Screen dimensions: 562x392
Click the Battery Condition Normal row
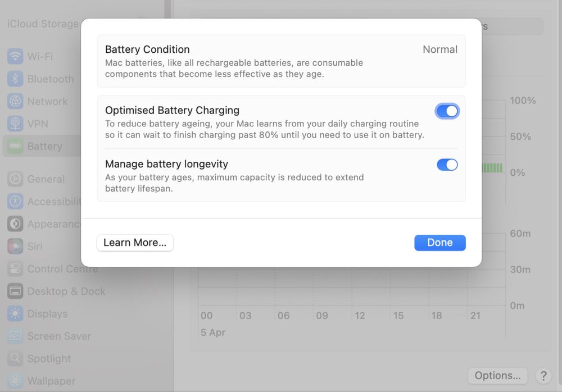(x=281, y=61)
